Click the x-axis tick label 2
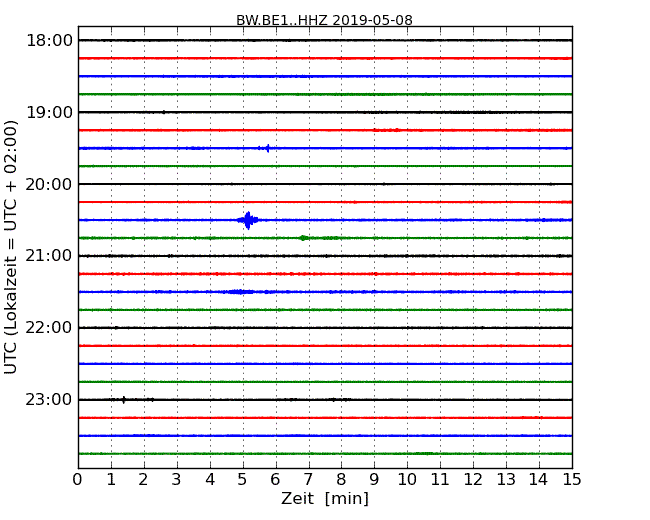Image resolution: width=650 pixels, height=520 pixels. click(143, 479)
